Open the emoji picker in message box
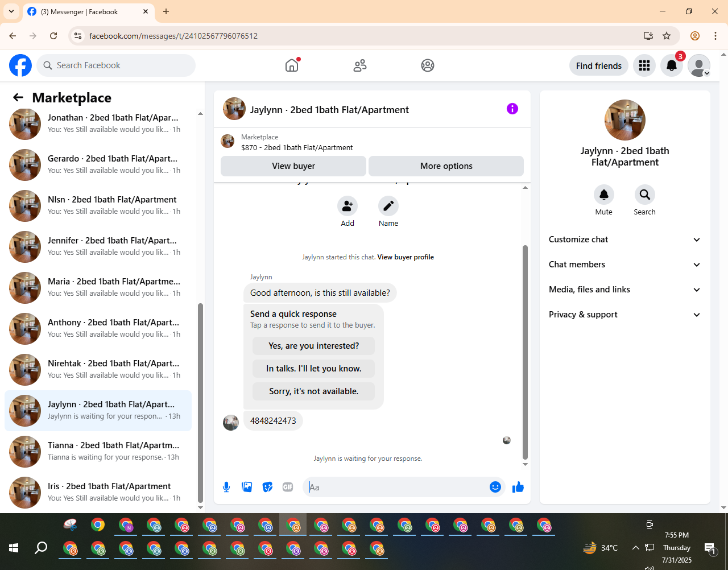Image resolution: width=728 pixels, height=570 pixels. (495, 487)
